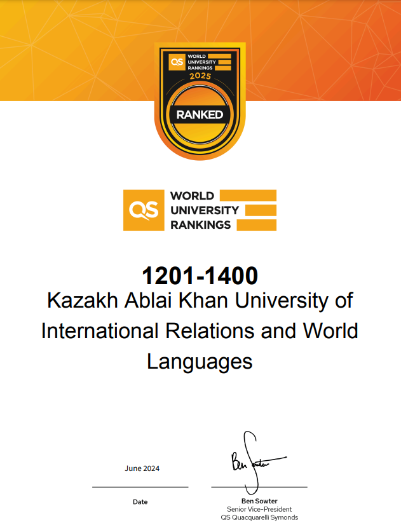Click the 'WORLD UNIVERSITY RANKINGS' heading text

[205, 210]
